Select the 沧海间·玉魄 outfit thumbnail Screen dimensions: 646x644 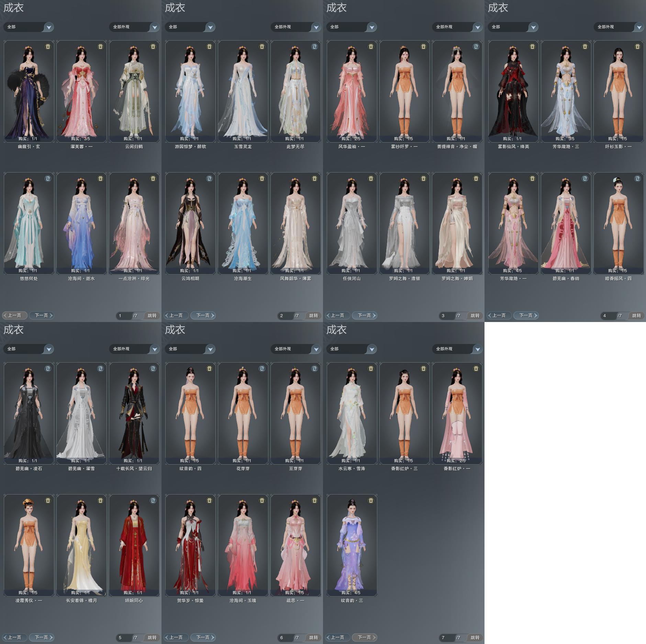click(x=243, y=545)
